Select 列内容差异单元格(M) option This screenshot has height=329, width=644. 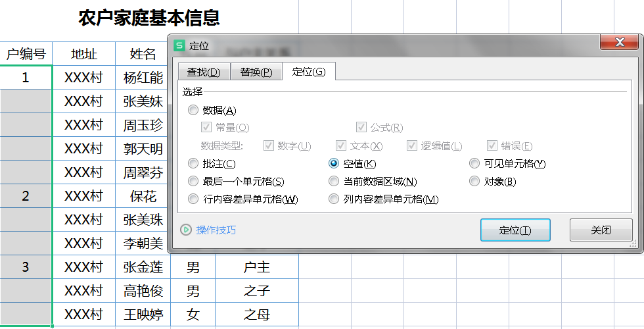click(x=334, y=199)
